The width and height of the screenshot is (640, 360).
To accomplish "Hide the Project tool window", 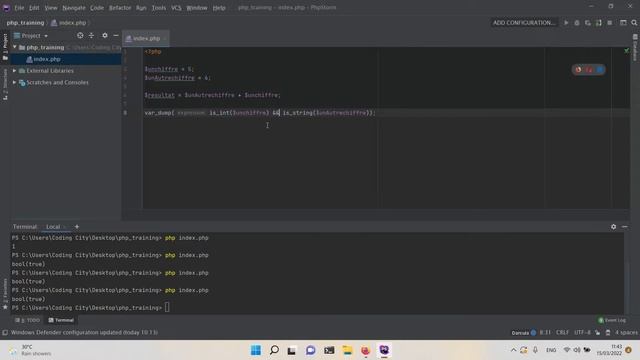I will pyautogui.click(x=116, y=36).
